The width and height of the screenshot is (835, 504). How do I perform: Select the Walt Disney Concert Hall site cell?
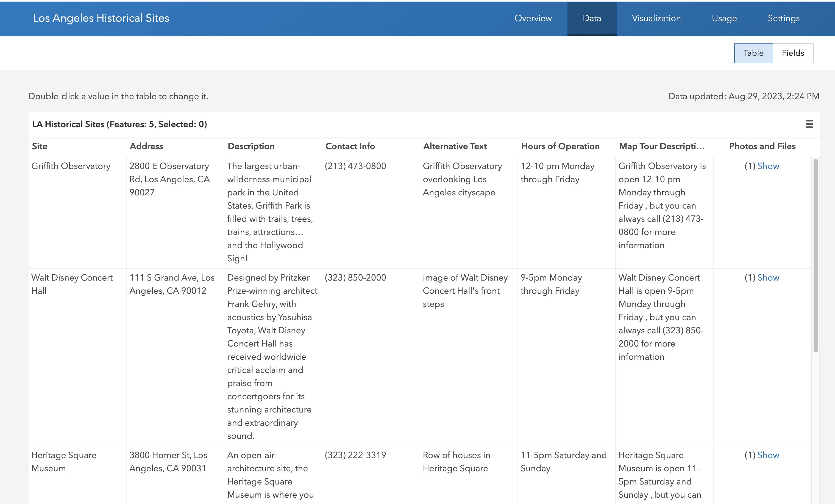click(x=72, y=284)
